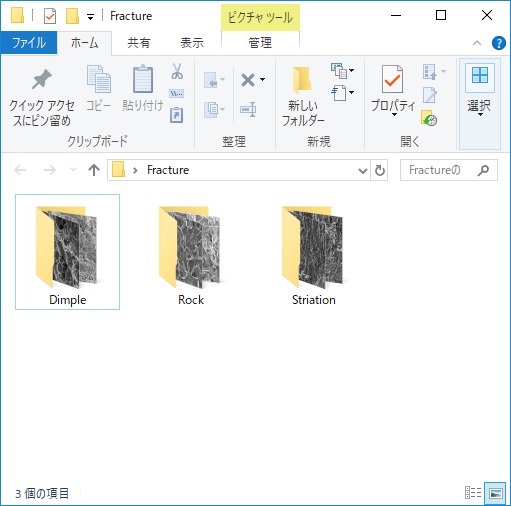Image resolution: width=511 pixels, height=506 pixels.
Task: Open the 共有 (Share) ribbon tab
Action: [139, 43]
